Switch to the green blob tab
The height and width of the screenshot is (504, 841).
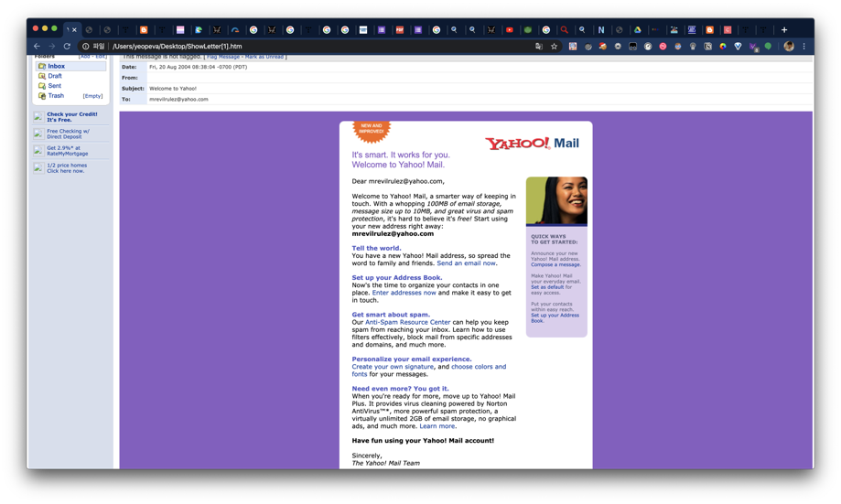[x=528, y=29]
